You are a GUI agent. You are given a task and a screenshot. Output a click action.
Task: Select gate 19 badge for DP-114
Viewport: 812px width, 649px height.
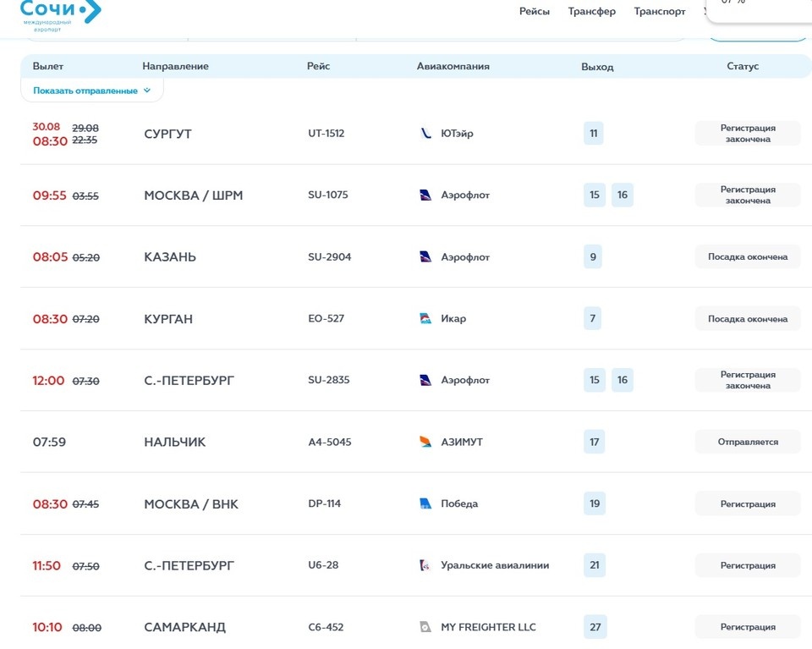[x=595, y=503]
